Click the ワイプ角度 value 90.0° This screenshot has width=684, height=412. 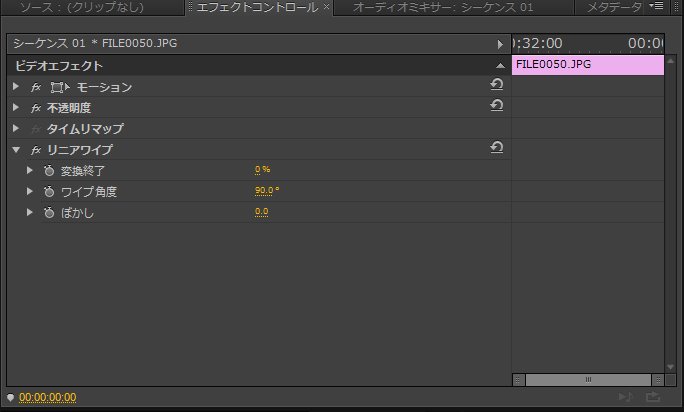coord(267,190)
